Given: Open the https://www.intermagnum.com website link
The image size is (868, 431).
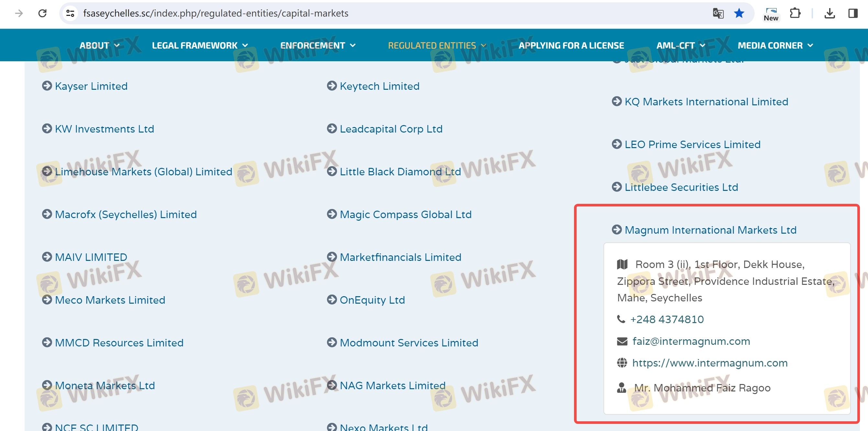Looking at the screenshot, I should pyautogui.click(x=710, y=363).
